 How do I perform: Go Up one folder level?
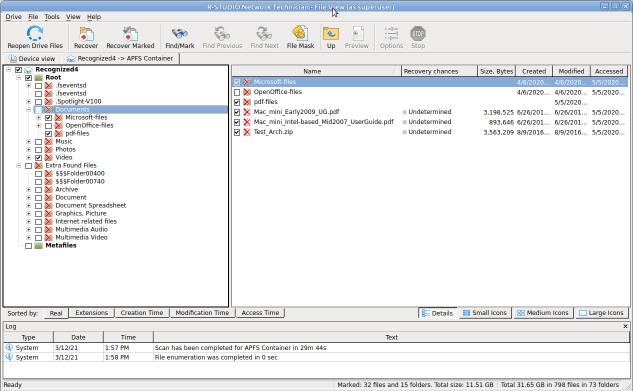pyautogui.click(x=331, y=34)
